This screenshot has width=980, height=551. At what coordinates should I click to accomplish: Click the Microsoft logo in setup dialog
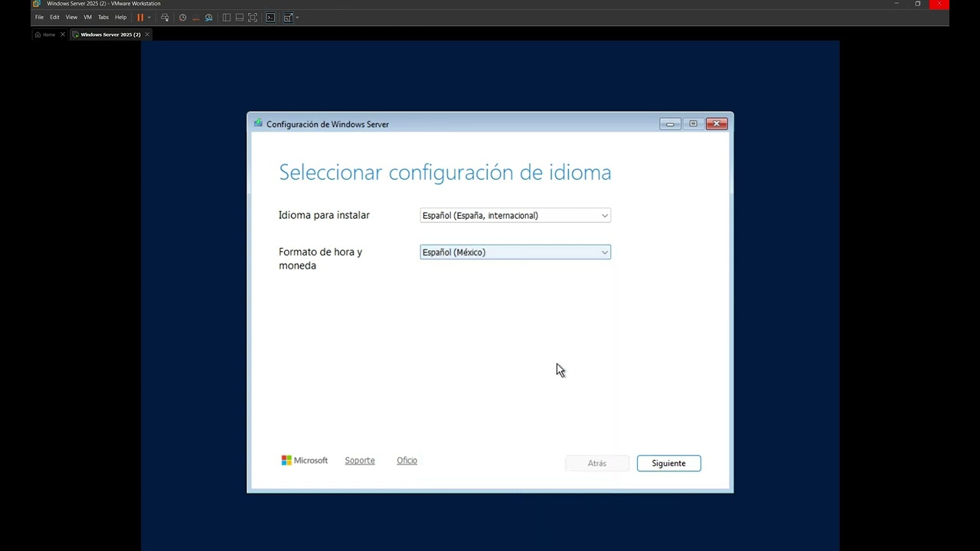click(x=305, y=461)
